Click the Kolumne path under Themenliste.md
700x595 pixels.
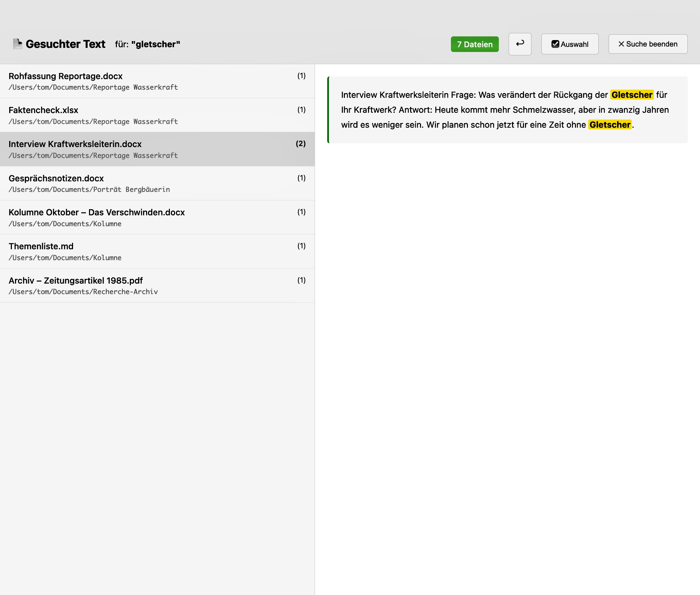tap(65, 258)
